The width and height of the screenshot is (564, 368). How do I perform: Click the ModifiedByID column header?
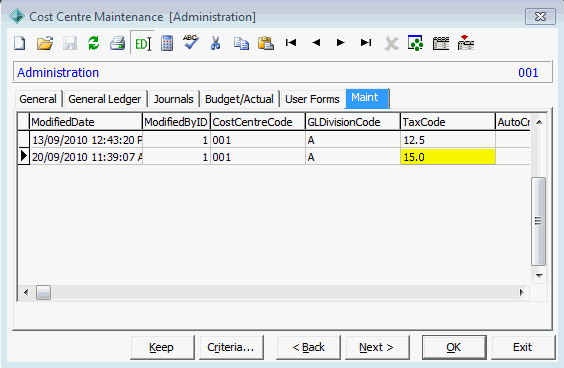click(176, 122)
